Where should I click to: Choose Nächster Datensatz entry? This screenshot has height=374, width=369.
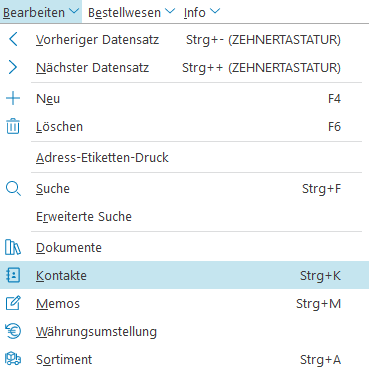coord(93,68)
